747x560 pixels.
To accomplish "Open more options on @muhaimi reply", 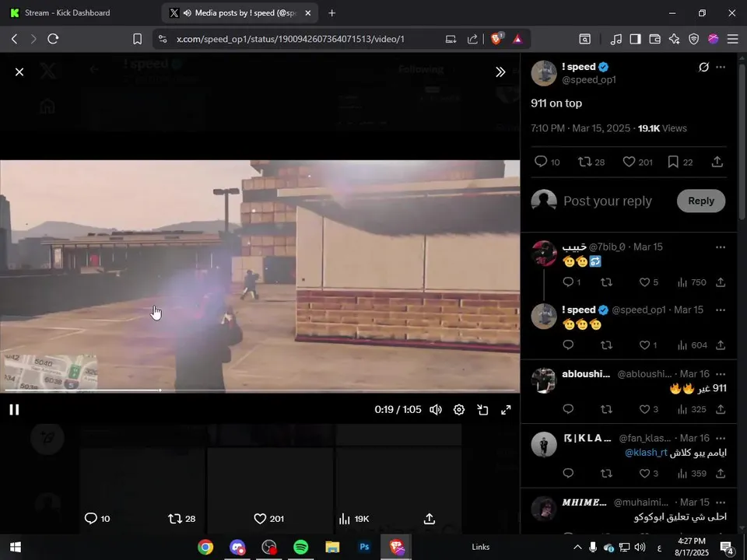I will pos(721,502).
